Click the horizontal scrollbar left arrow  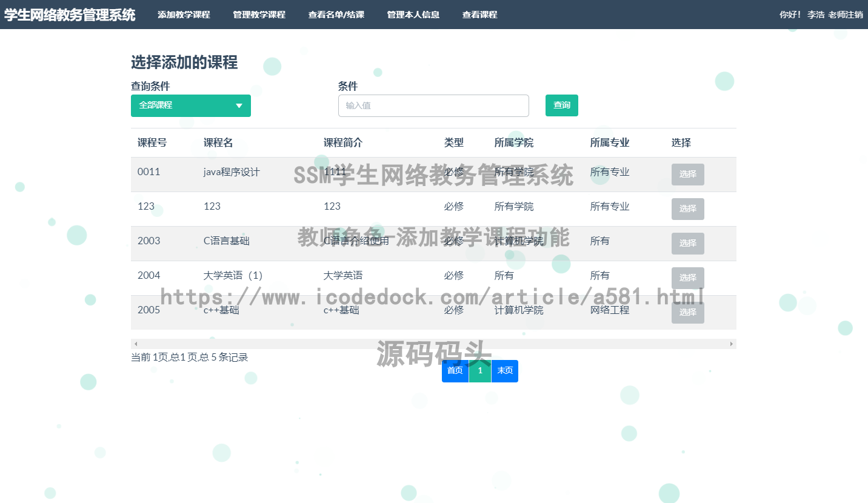(135, 344)
